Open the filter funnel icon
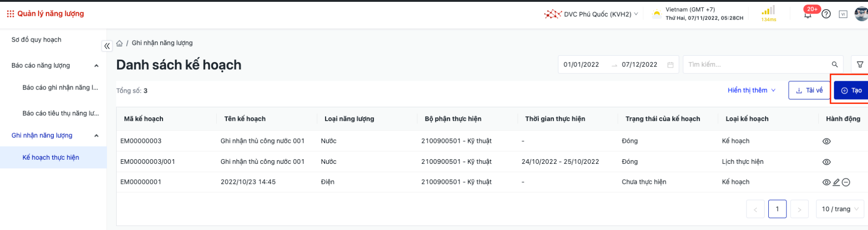The width and height of the screenshot is (868, 230). coord(860,65)
